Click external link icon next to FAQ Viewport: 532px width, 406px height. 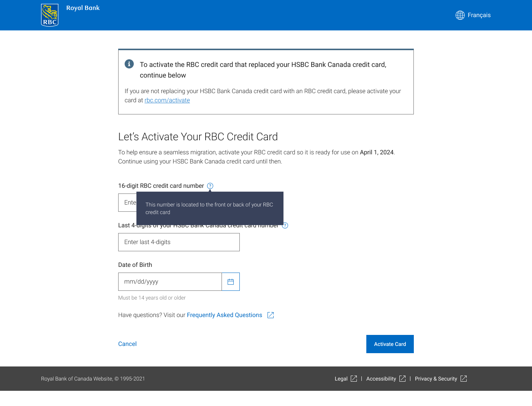pos(271,315)
